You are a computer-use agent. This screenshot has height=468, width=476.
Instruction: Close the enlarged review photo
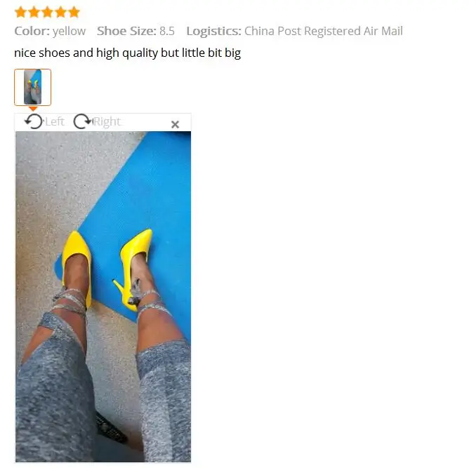click(175, 124)
